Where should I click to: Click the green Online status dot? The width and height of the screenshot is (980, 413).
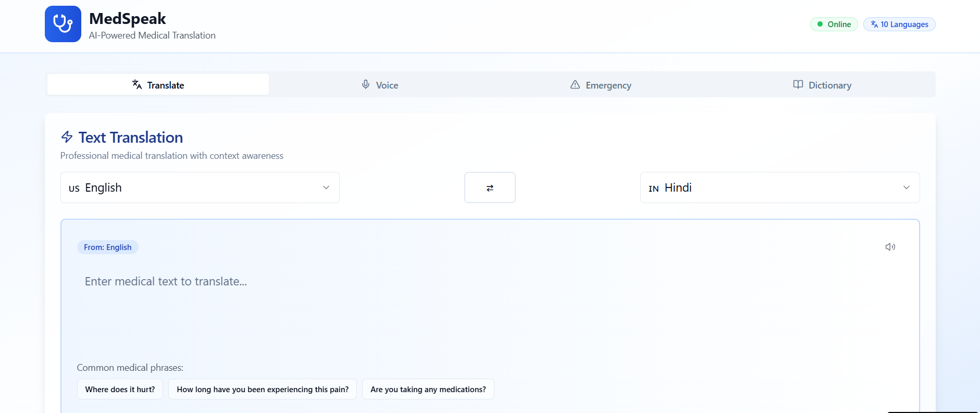[820, 24]
